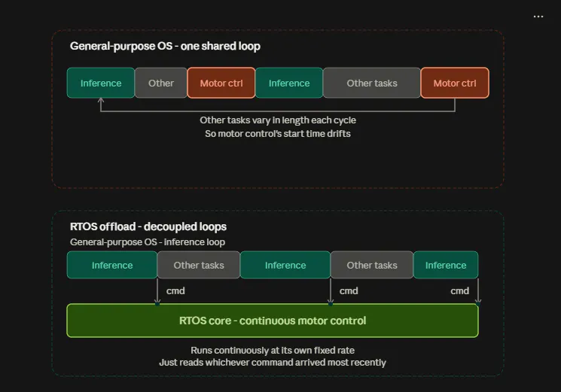Select the 'Other tasks' block in the shared loop row

pos(372,83)
